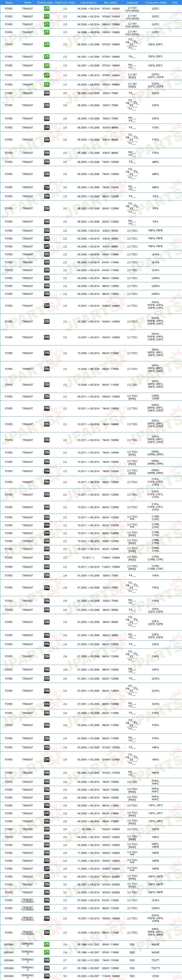Click diesel ON icon in D2FA FM__ row
182x980 pixels.
pos(47,635)
